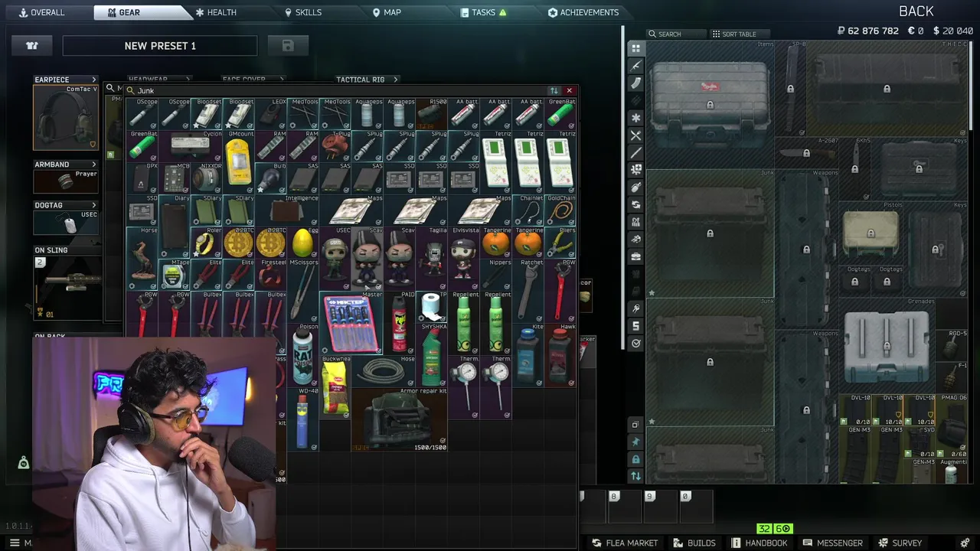The height and width of the screenshot is (551, 980).
Task: Expand the TACTICAL RIG slot arrow
Action: point(396,80)
